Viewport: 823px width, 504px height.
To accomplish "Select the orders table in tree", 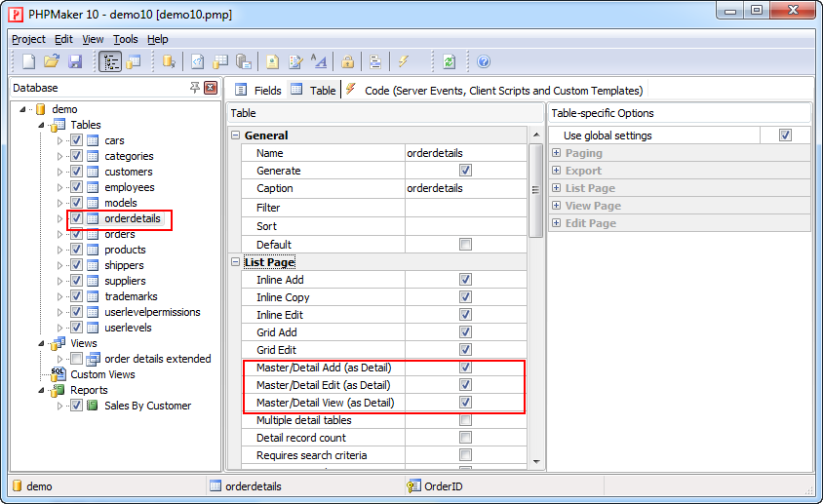I will tap(120, 234).
